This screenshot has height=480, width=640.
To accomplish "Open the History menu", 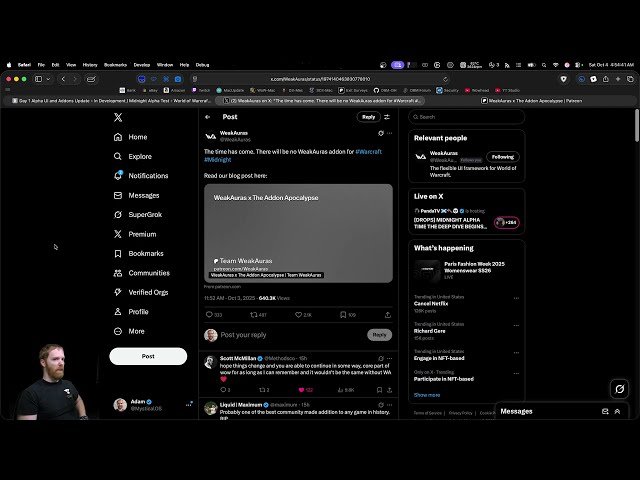I will pos(90,65).
